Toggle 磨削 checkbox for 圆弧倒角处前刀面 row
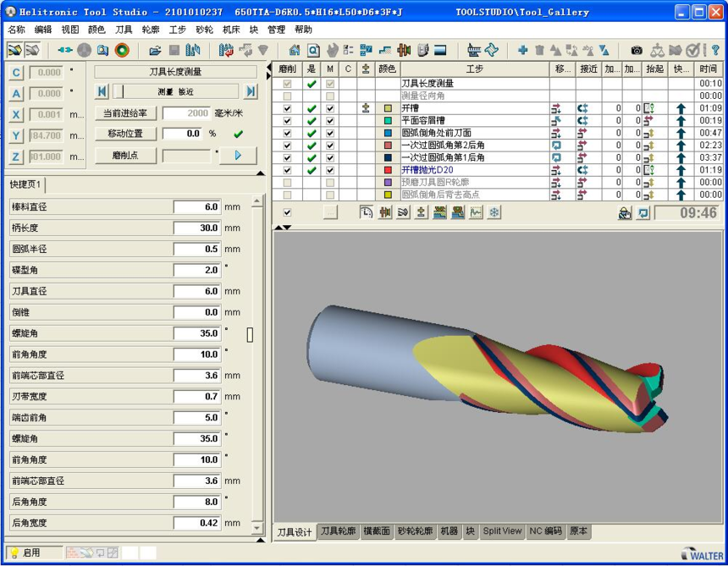 click(x=288, y=133)
